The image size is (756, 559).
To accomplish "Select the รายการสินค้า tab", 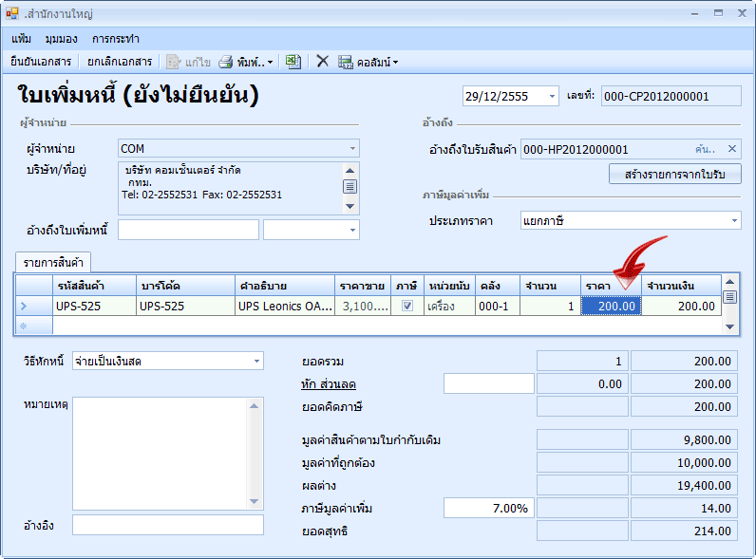I will pyautogui.click(x=52, y=263).
